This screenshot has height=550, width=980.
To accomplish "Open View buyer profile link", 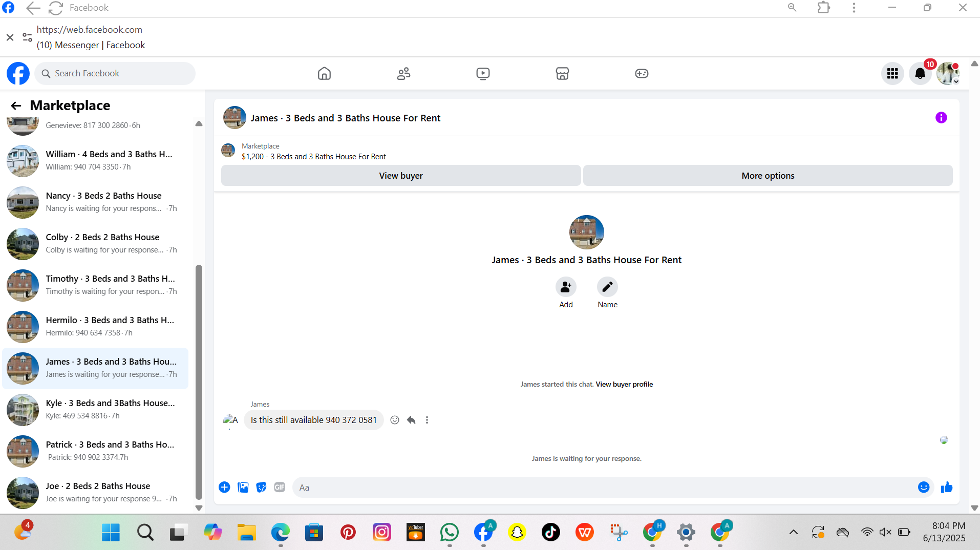I will click(624, 384).
